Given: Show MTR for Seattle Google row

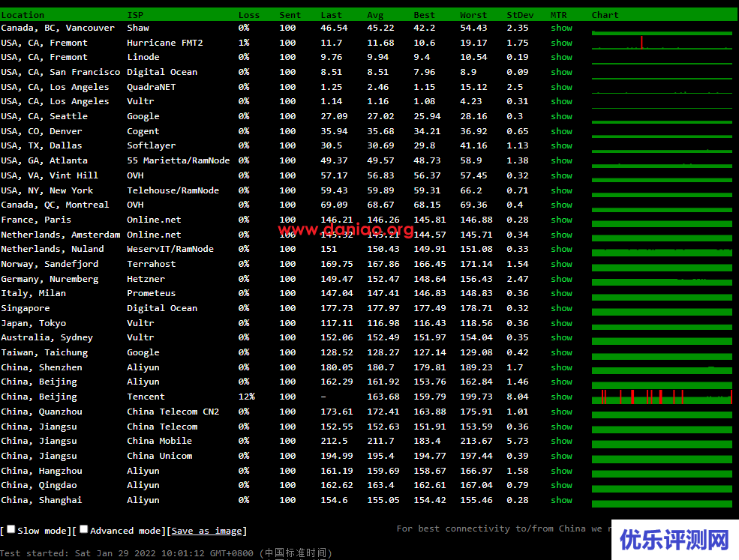Looking at the screenshot, I should coord(561,116).
